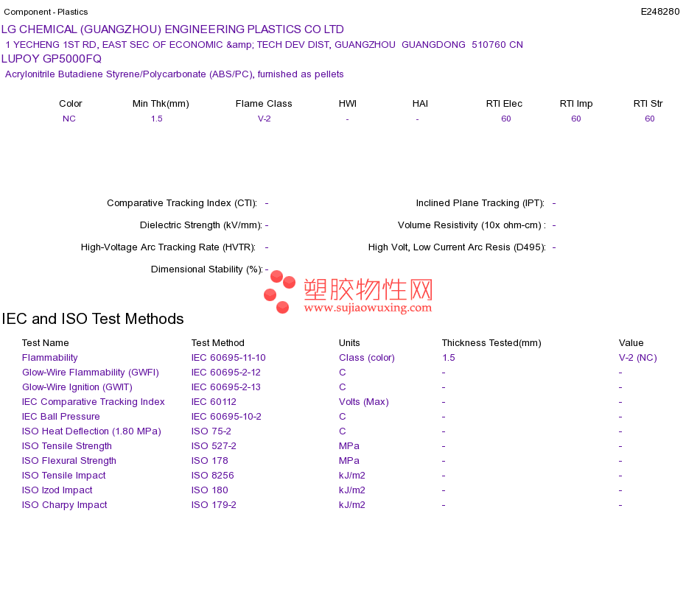Click the Flame Class column header
The width and height of the screenshot is (700, 589).
tap(264, 104)
